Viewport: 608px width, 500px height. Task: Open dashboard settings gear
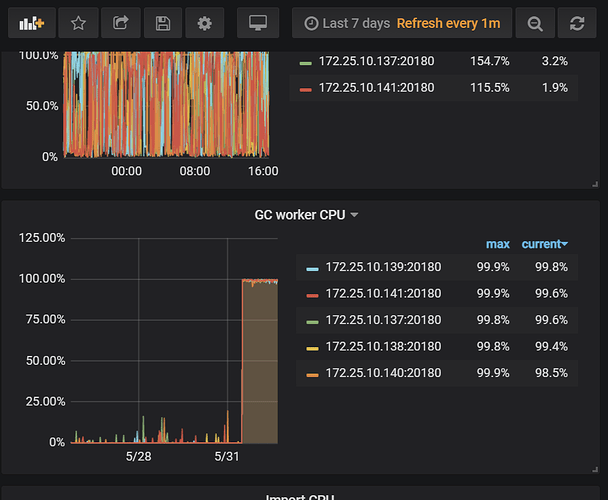[205, 22]
